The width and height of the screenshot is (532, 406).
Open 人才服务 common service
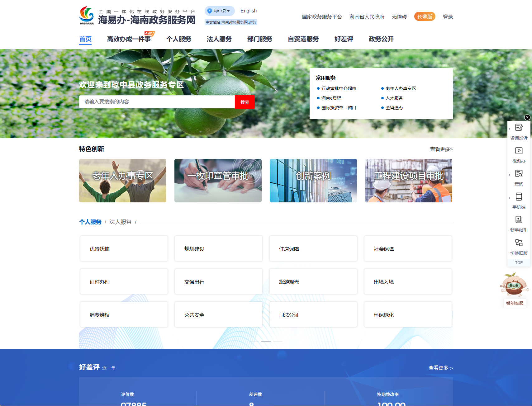pos(394,98)
